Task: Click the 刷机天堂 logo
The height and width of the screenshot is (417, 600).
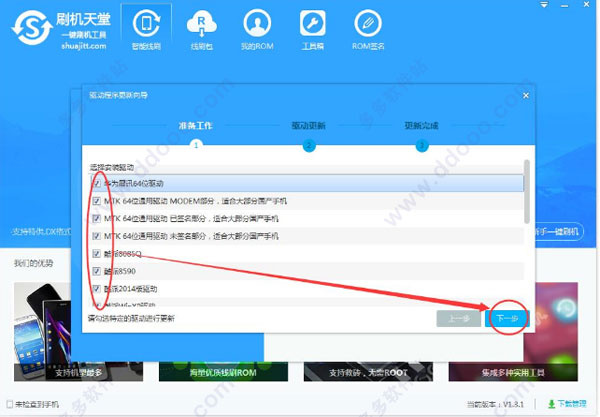Action: click(x=61, y=30)
